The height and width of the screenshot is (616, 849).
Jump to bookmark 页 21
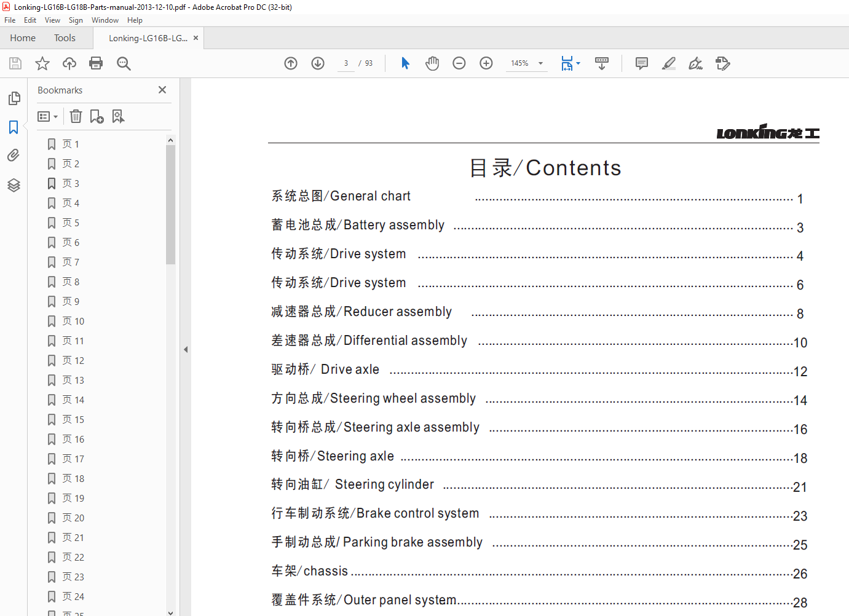[x=73, y=537]
